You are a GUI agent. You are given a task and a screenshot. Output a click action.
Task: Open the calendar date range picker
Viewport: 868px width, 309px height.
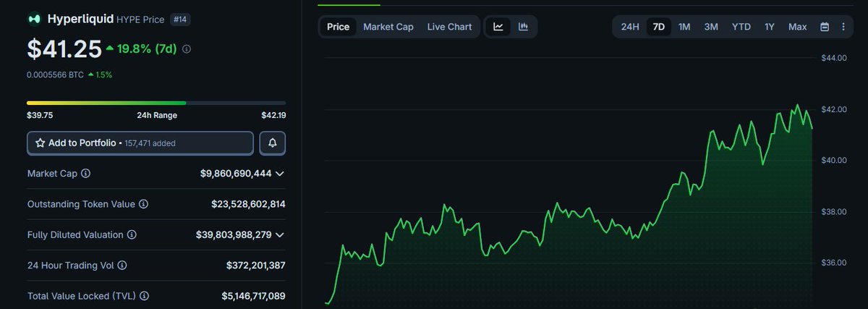825,27
